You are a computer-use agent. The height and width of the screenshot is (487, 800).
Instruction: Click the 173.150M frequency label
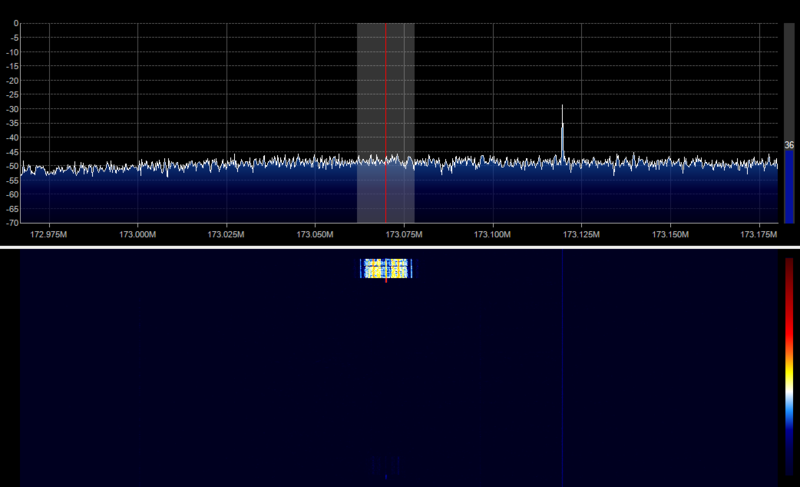[670, 235]
